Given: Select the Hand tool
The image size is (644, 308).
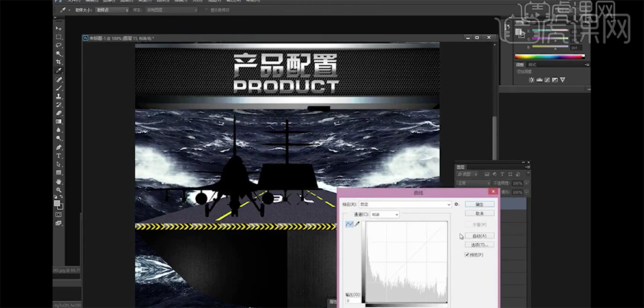Looking at the screenshot, I should (59, 181).
